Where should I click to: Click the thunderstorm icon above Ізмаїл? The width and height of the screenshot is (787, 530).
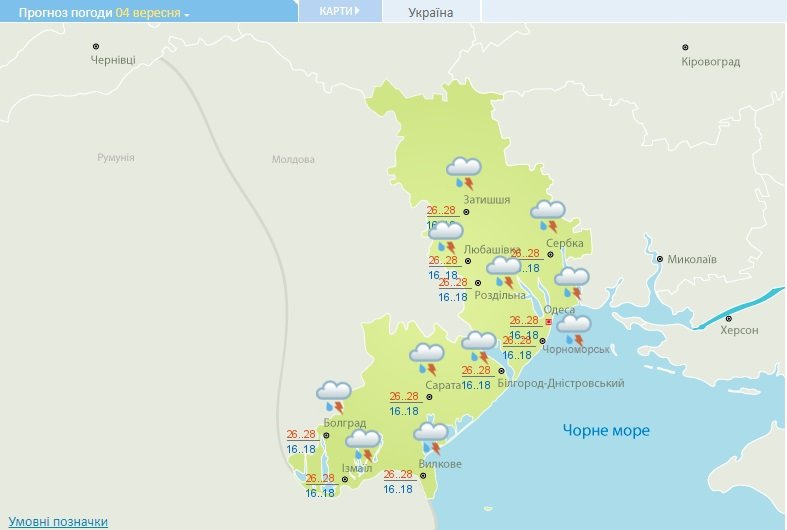(x=363, y=446)
